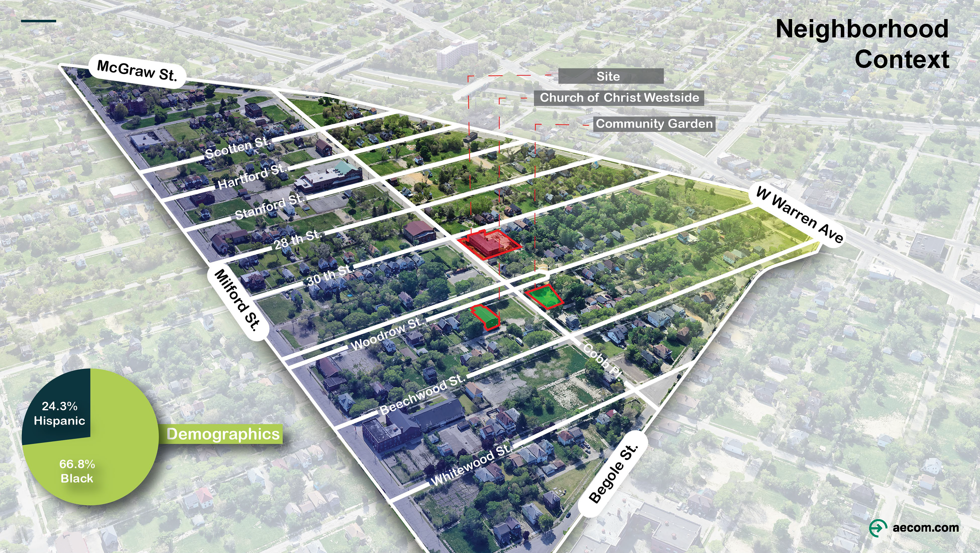980x553 pixels.
Task: Open the aecom.com link
Action: 926,528
